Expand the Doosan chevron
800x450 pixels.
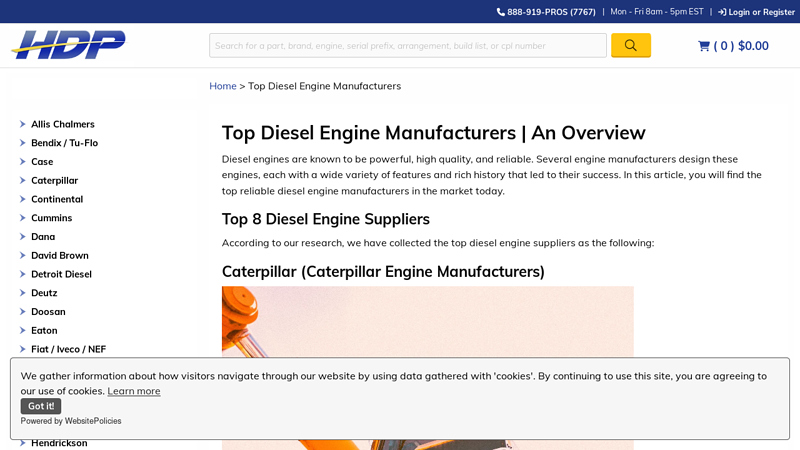(x=22, y=312)
